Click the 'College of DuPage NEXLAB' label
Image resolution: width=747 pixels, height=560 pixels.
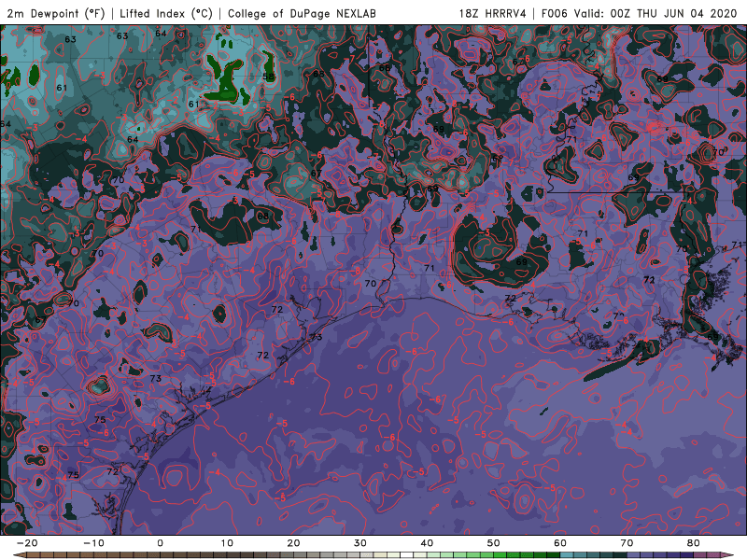pos(302,13)
